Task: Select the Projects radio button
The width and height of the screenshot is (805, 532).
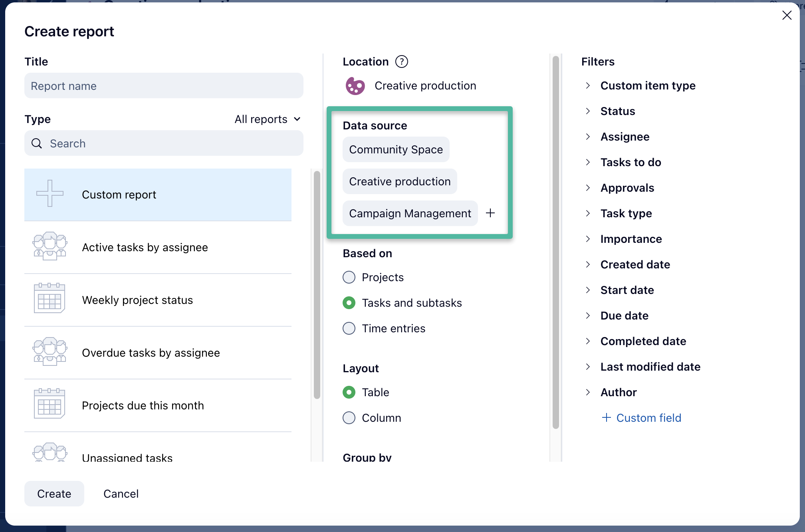Action: (349, 277)
